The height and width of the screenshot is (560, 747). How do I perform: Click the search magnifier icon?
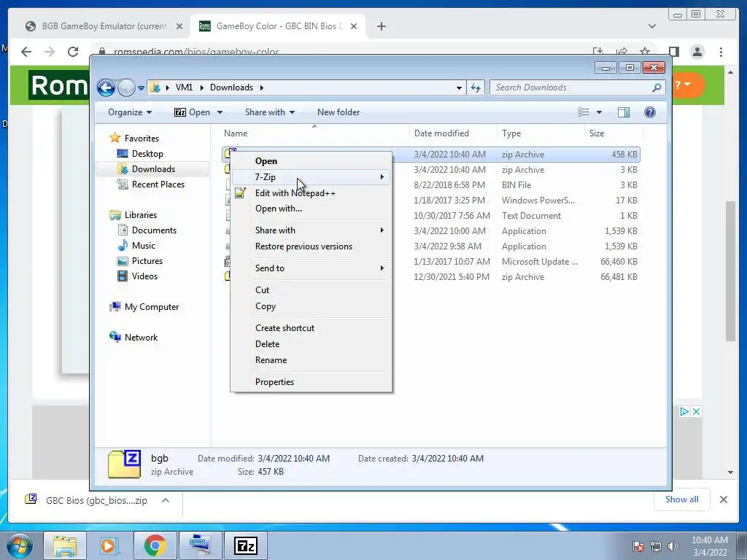(657, 87)
